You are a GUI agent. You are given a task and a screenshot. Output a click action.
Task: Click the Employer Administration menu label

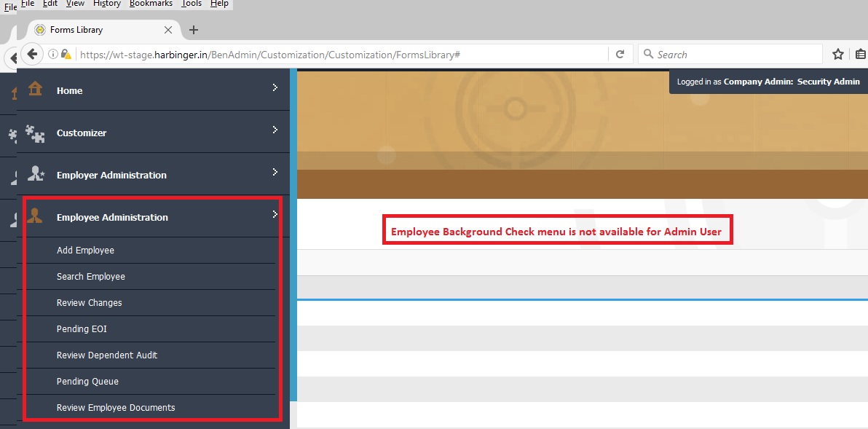[x=111, y=175]
